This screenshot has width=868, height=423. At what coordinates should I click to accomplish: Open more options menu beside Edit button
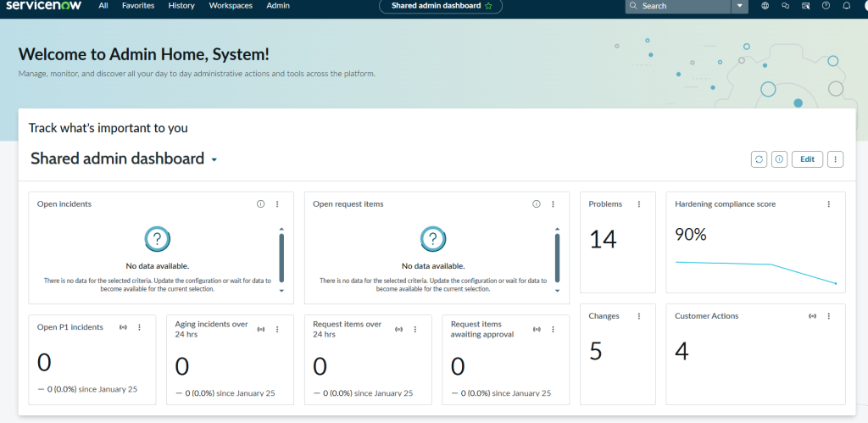(x=836, y=159)
